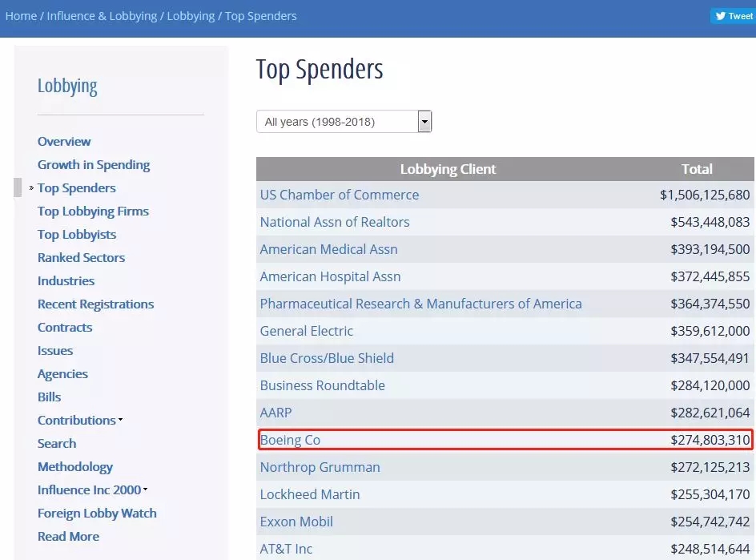Open Boeing Co client link
Screen dimensions: 756x560
[290, 440]
